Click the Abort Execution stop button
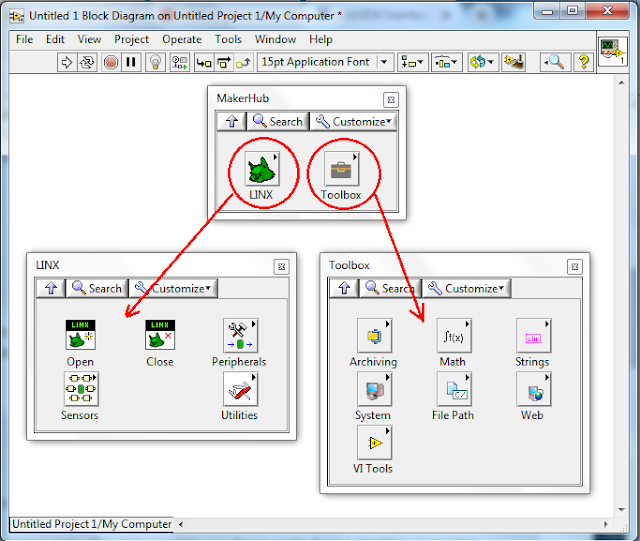The height and width of the screenshot is (541, 640). pyautogui.click(x=111, y=62)
